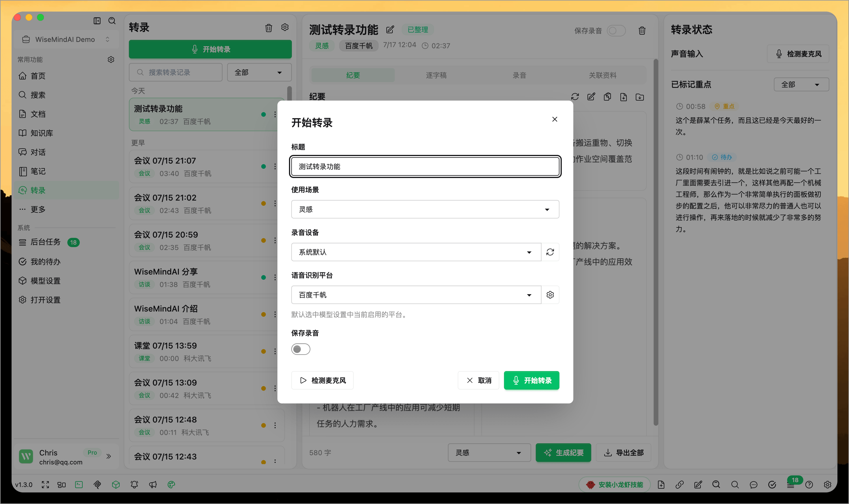The height and width of the screenshot is (504, 849).
Task: Open chat bubble icon in bottom bar
Action: coord(754,485)
